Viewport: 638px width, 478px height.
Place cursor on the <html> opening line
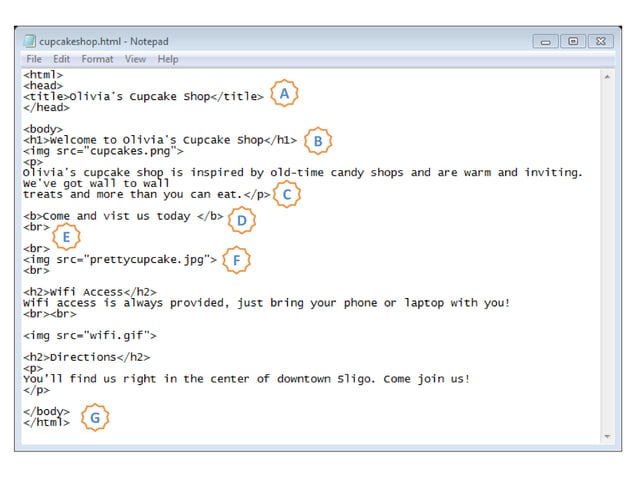tap(43, 75)
